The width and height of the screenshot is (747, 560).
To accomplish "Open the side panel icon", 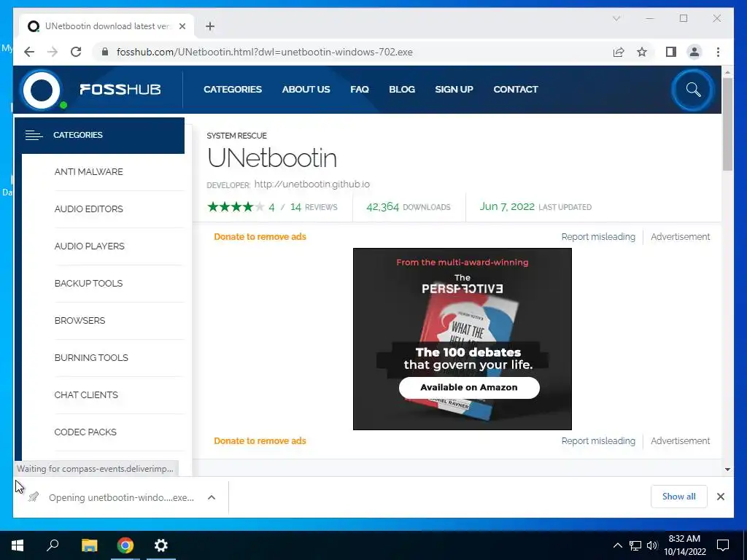I will click(x=671, y=52).
